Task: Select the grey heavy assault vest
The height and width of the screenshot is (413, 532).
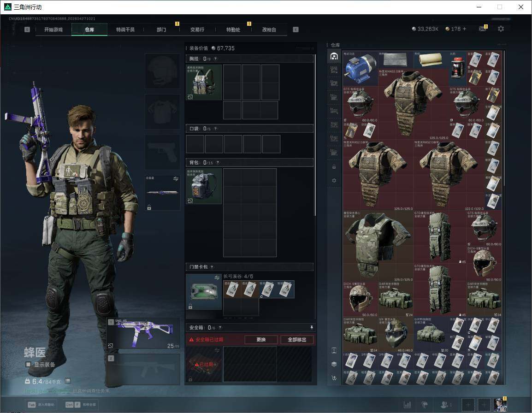Action: (x=378, y=246)
